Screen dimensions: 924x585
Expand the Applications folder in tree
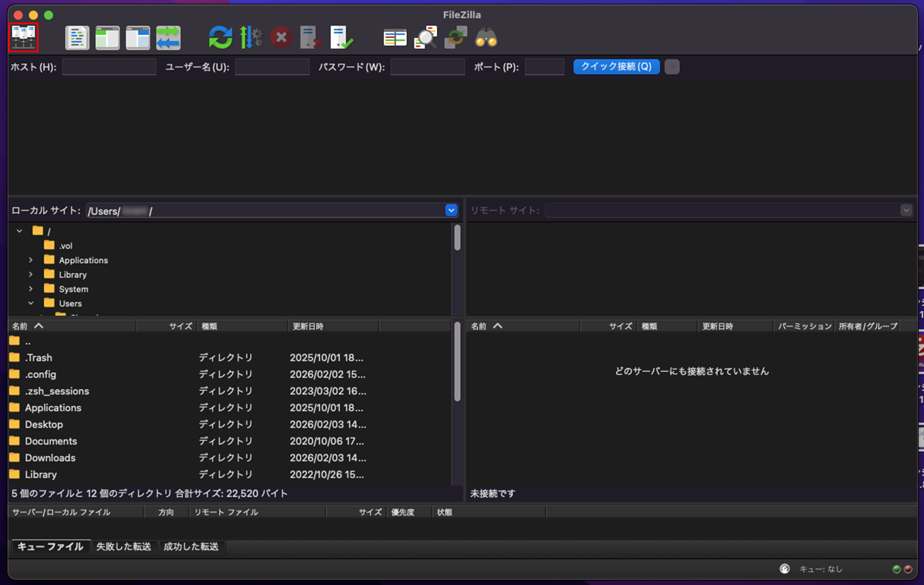click(x=31, y=260)
